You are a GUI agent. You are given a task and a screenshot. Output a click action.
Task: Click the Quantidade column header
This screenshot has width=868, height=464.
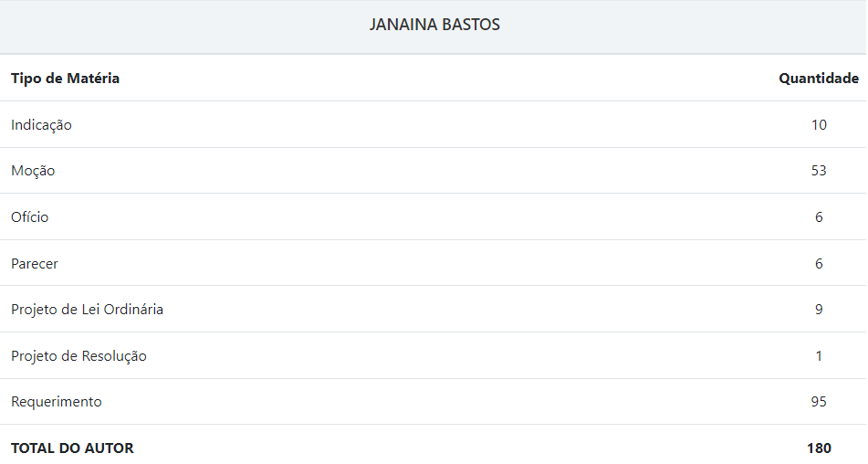pyautogui.click(x=818, y=79)
